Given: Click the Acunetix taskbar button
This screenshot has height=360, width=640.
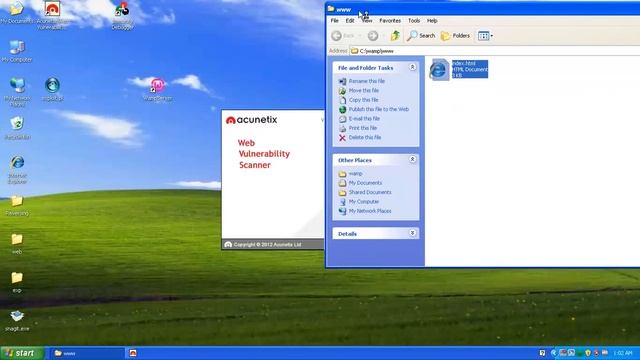Looking at the screenshot, I should pyautogui.click(x=133, y=353).
